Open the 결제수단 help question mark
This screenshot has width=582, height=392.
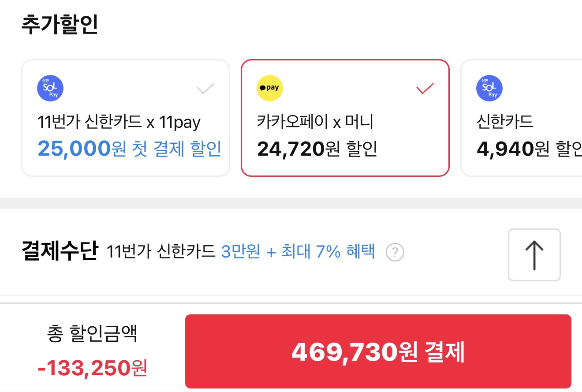tap(395, 253)
